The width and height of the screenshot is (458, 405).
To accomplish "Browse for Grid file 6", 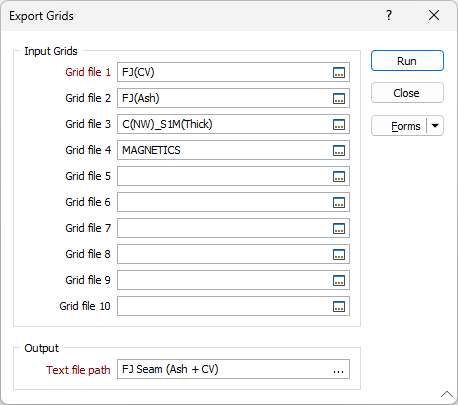I will pyautogui.click(x=339, y=202).
